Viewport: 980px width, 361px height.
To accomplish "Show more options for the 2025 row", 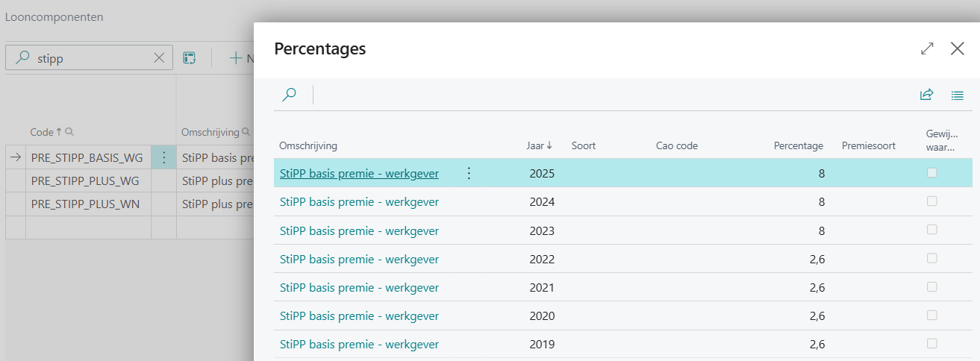I will [469, 173].
